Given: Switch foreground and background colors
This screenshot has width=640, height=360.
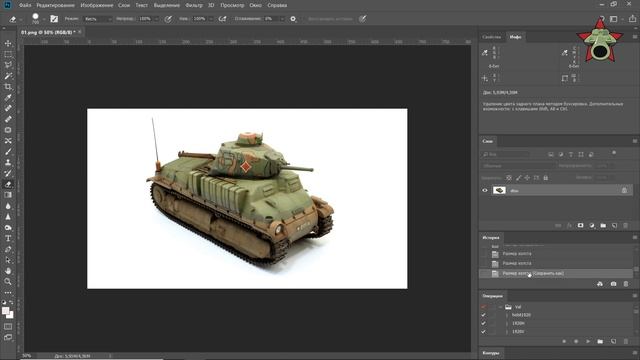Looking at the screenshot, I should coord(11,303).
